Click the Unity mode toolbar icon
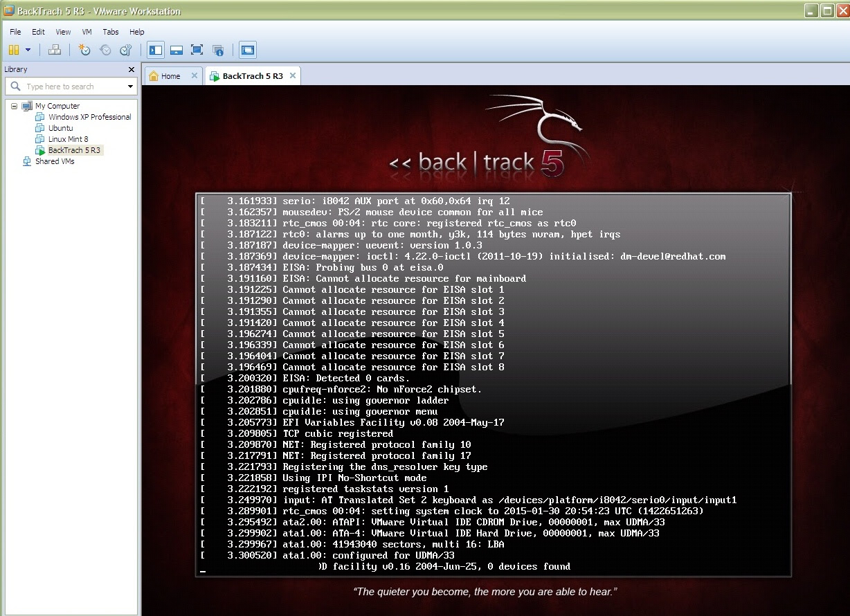 (x=218, y=50)
